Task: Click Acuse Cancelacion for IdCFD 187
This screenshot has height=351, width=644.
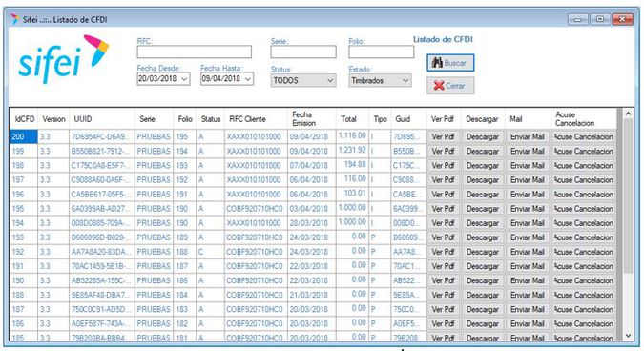Action: 583,309
